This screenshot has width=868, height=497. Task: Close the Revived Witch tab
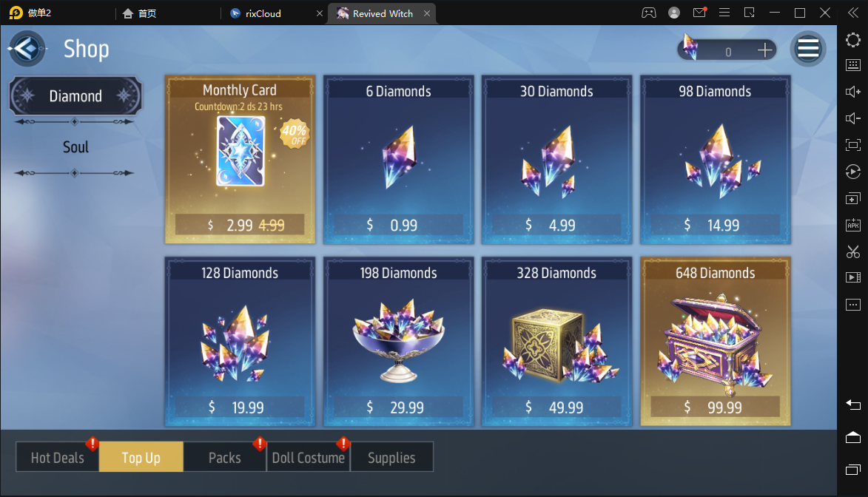tap(427, 13)
